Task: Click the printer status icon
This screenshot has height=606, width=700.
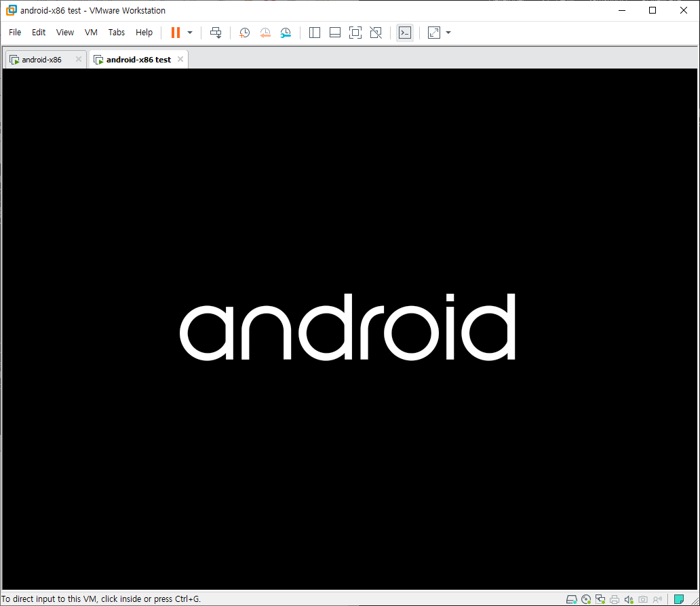Action: (615, 599)
